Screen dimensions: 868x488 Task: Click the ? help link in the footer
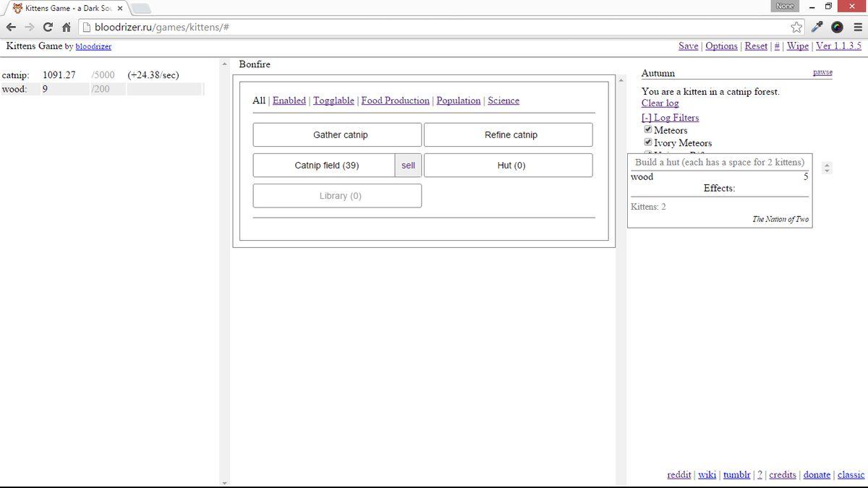coord(759,474)
